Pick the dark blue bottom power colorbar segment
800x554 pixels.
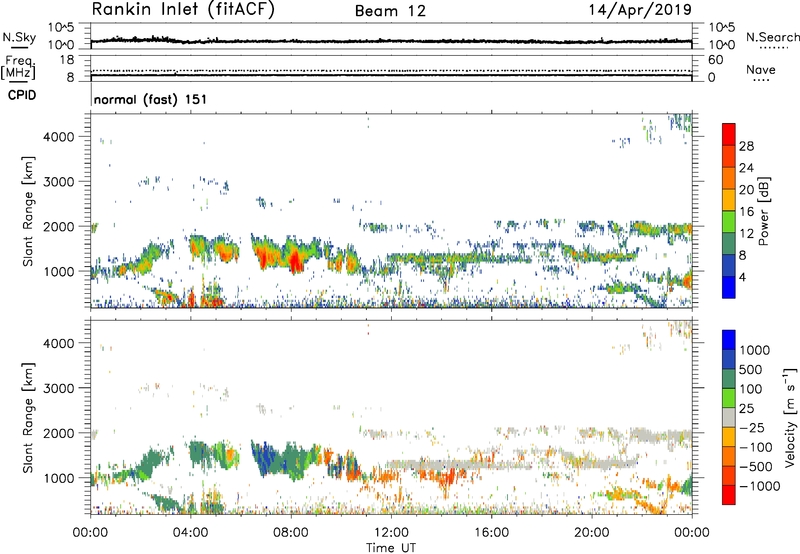coord(729,287)
